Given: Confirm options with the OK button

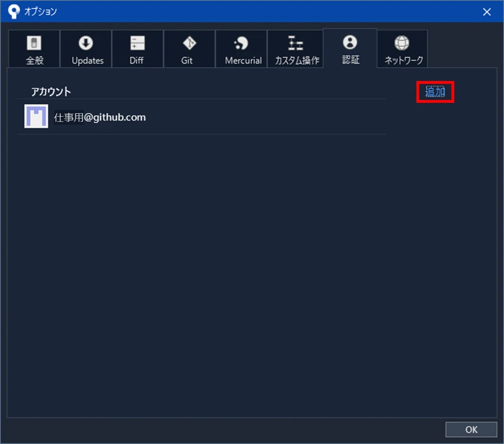Looking at the screenshot, I should pyautogui.click(x=471, y=429).
